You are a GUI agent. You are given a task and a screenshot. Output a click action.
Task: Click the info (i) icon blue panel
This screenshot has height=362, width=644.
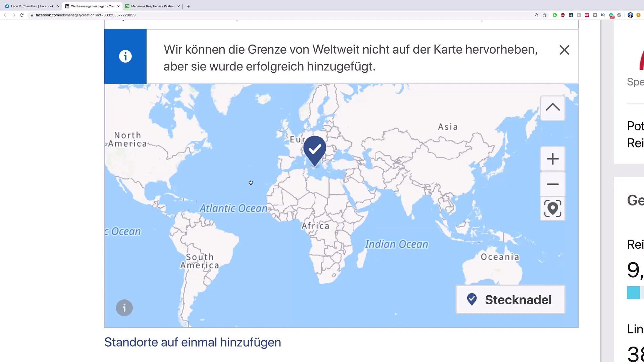click(x=125, y=56)
